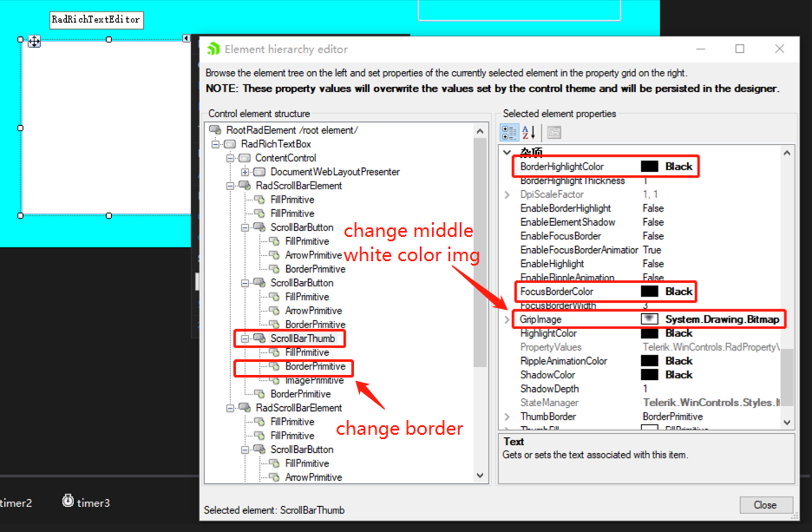
Task: Expand the DpiScaleFactor property
Action: (507, 194)
